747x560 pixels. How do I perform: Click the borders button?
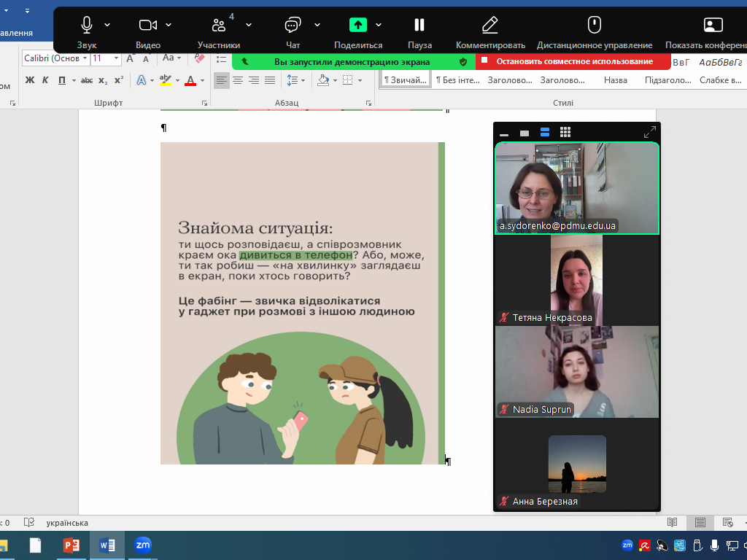(x=348, y=80)
